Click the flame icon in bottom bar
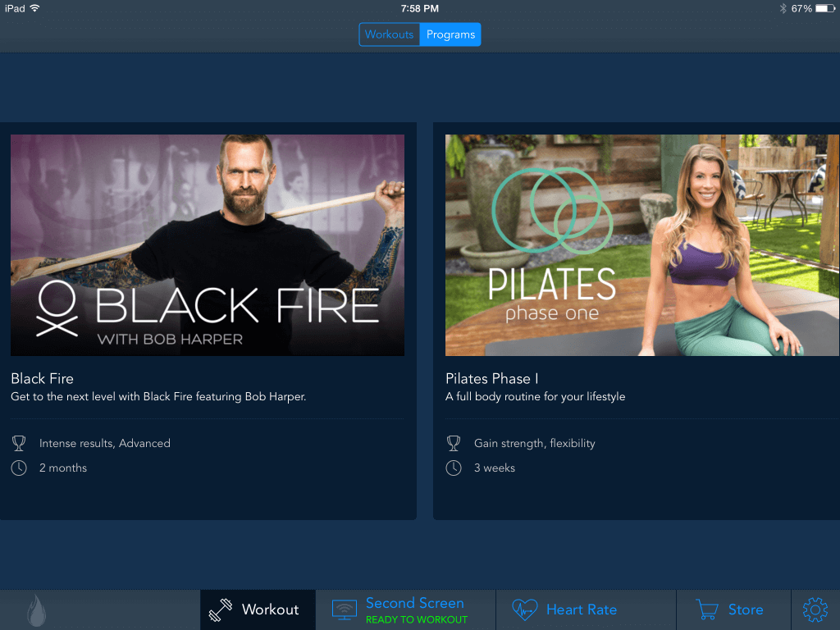The image size is (840, 630). click(36, 610)
